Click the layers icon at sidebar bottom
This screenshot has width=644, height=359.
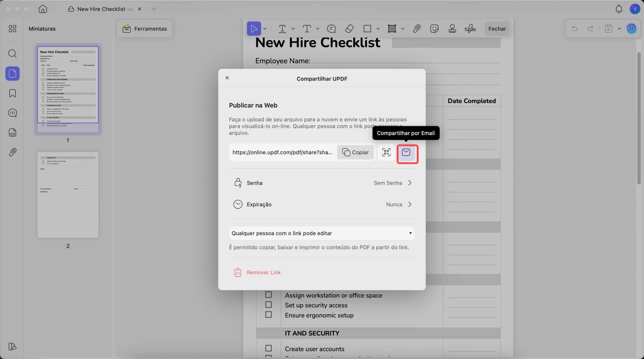pyautogui.click(x=12, y=346)
